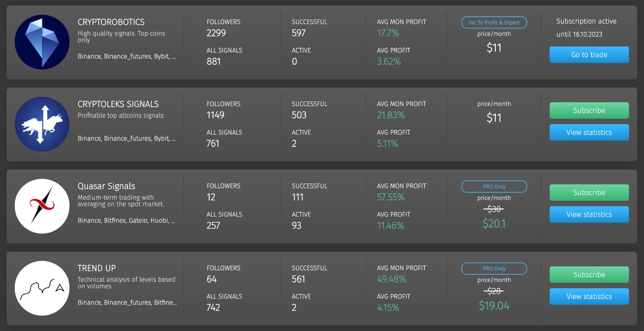Click the CRYPTOLEKS SIGNALS bull and bear logo
The image size is (644, 331).
42,124
